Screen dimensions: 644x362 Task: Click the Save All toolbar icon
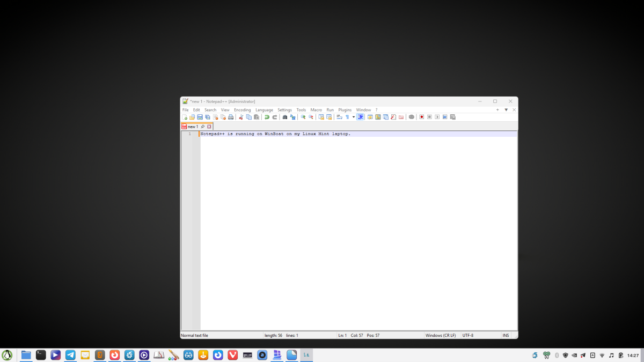tap(207, 116)
